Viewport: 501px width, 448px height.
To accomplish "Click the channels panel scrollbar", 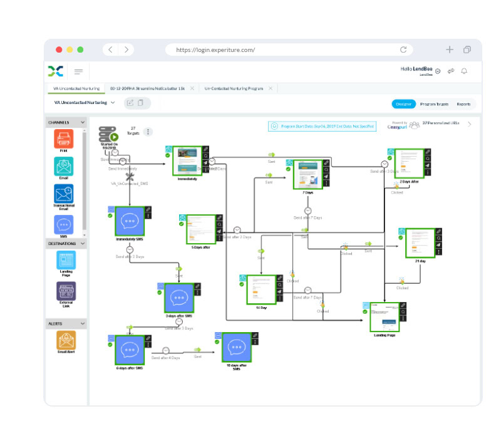I will click(85, 180).
